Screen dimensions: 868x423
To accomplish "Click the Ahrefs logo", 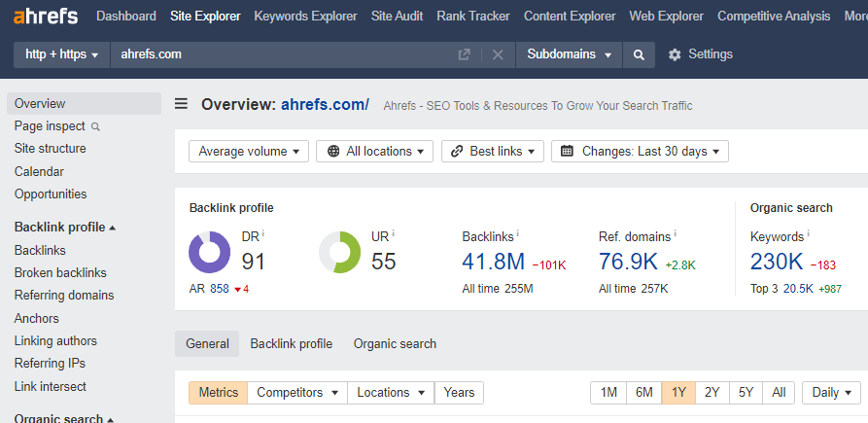I will tap(46, 17).
